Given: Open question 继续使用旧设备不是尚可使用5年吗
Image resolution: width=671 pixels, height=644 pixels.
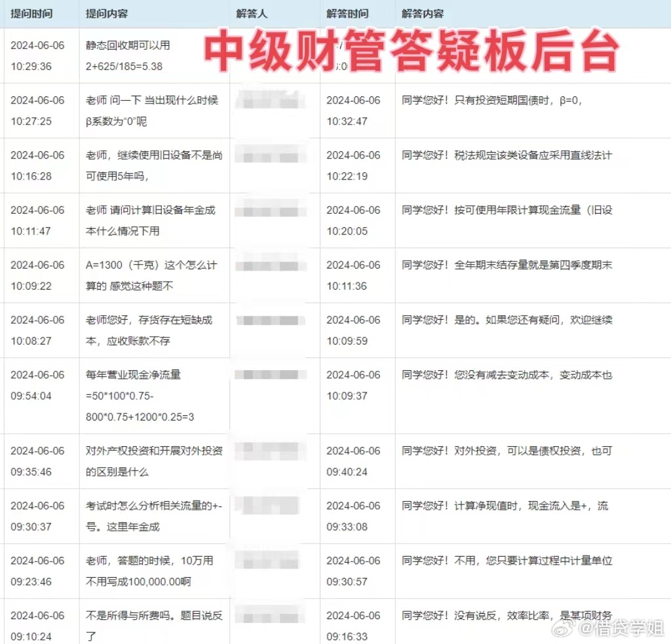Looking at the screenshot, I should (154, 165).
